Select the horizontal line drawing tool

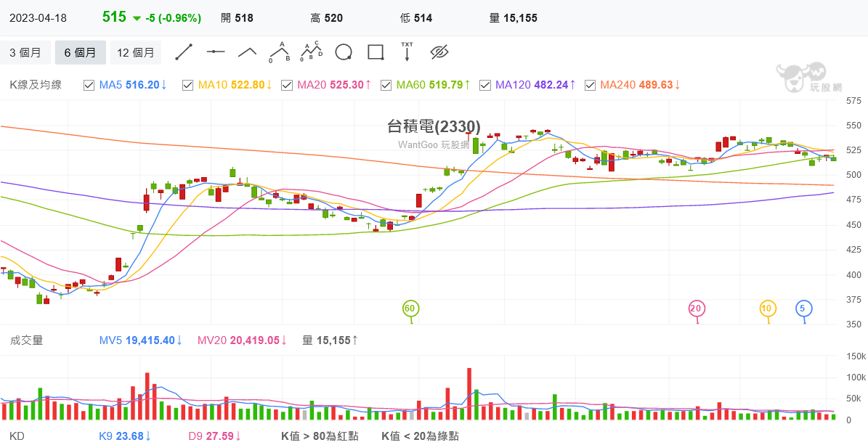click(215, 52)
